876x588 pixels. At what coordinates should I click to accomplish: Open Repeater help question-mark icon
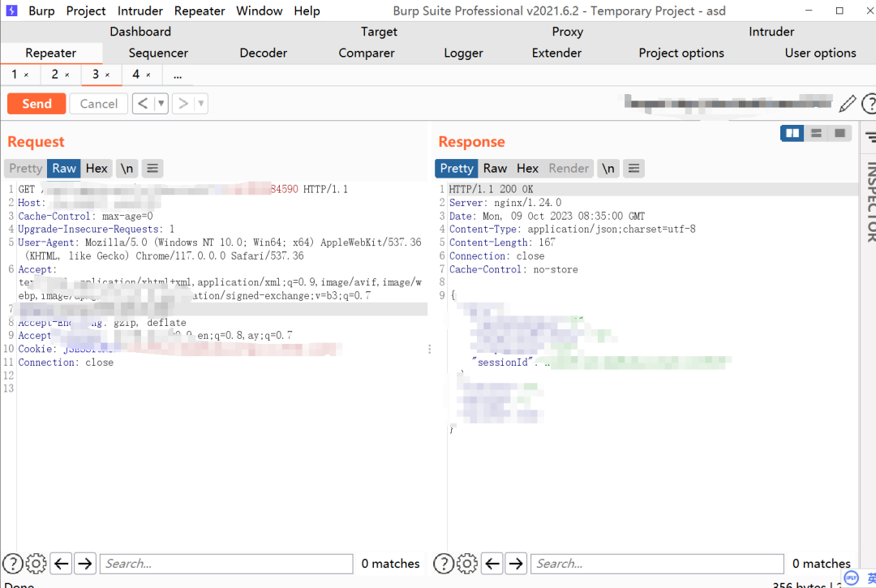[869, 104]
